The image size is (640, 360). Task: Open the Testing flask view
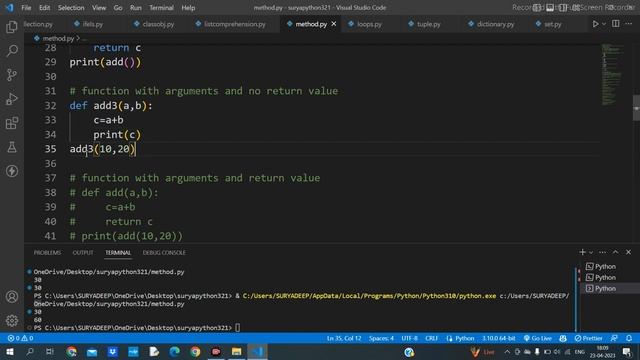pos(12,147)
